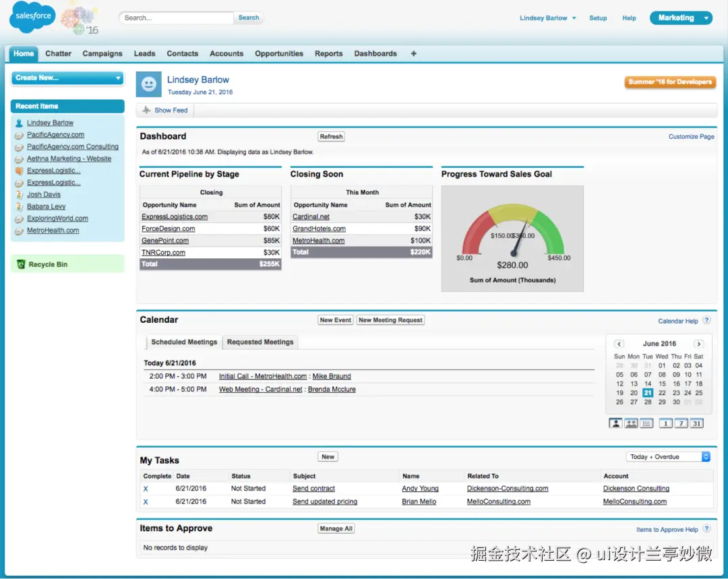728x579 pixels.
Task: Open the Home tab
Action: click(24, 53)
